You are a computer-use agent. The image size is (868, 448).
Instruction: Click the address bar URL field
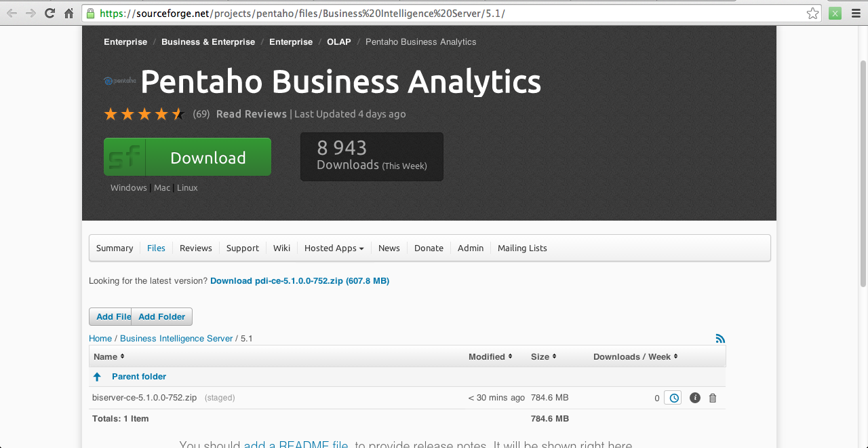coord(452,13)
